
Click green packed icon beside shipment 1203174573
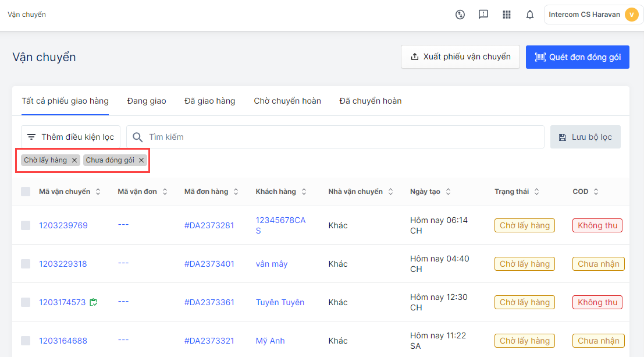[x=93, y=302]
